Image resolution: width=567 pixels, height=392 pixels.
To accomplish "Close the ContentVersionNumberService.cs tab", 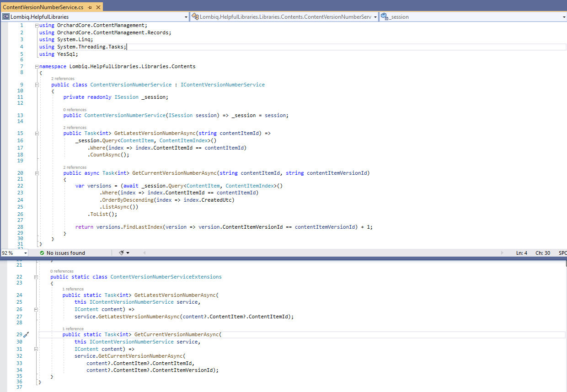I will [97, 7].
